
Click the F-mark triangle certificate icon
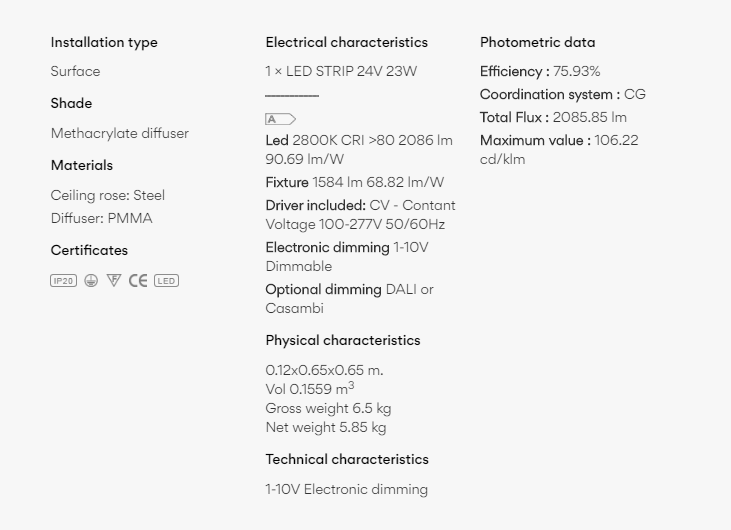114,280
